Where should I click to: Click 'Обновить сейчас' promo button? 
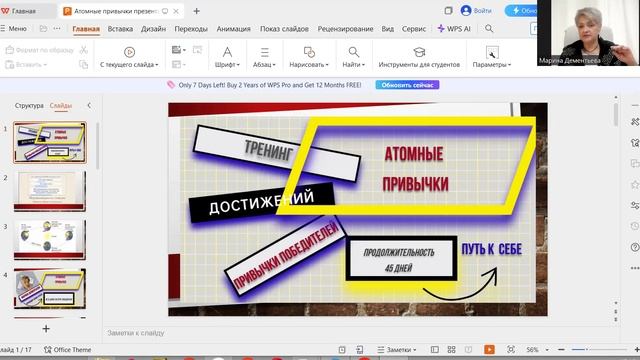click(x=407, y=85)
